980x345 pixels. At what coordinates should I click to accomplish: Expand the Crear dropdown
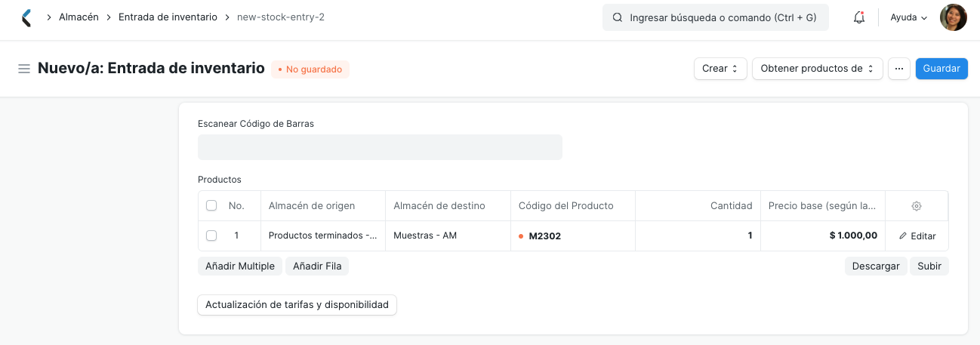point(720,69)
